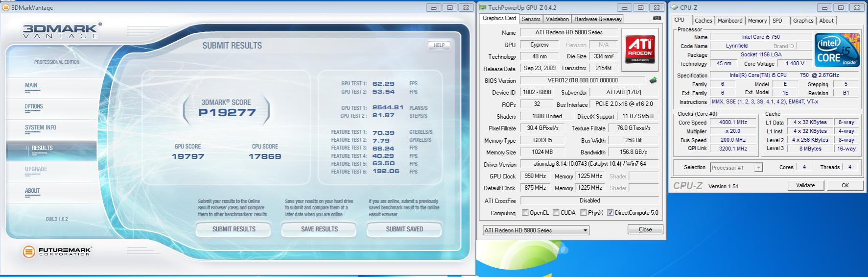Click the Feature Test 6 value 192.06
Viewport: 868px width, 277px height.
[386, 172]
